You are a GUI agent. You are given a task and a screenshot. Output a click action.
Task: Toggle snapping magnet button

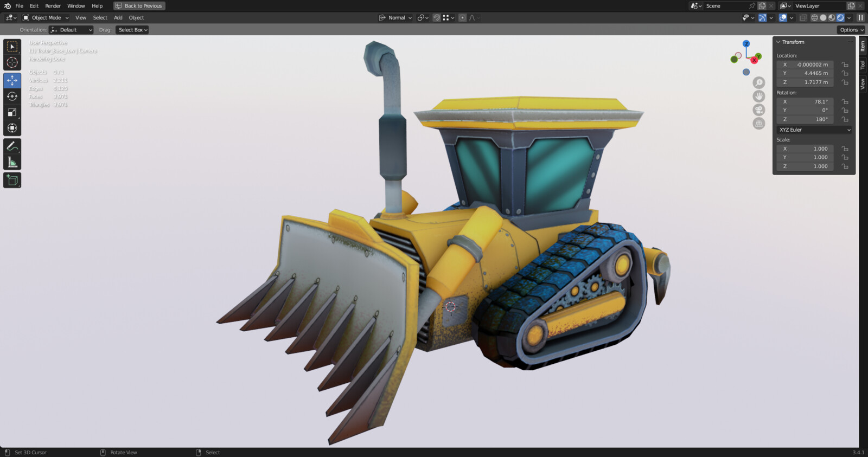(436, 18)
